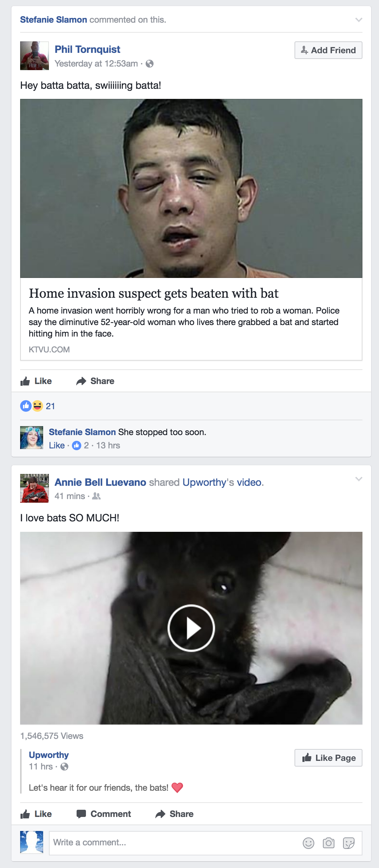Click the heart emoji in Upworthy caption
This screenshot has height=868, width=379.
point(177,787)
